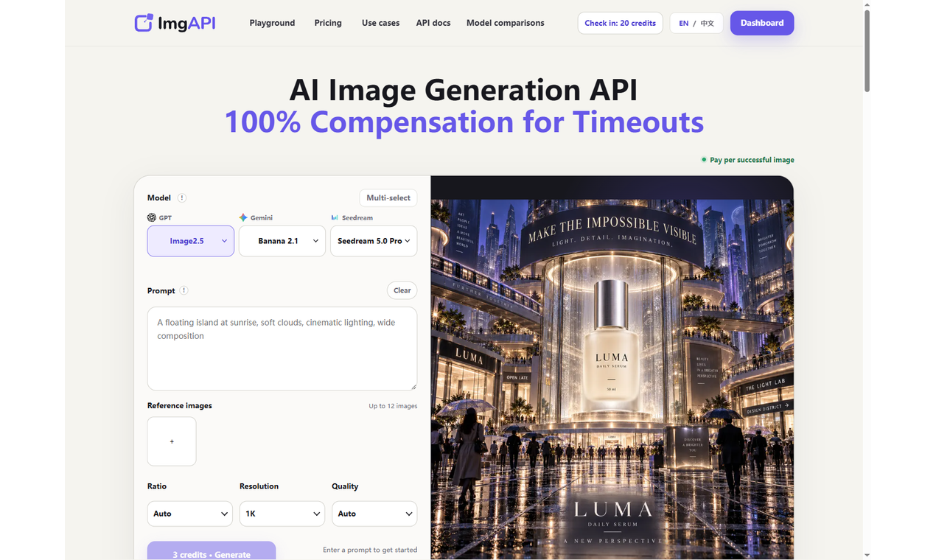The height and width of the screenshot is (560, 936).
Task: Open Model comparisons in the navbar
Action: pyautogui.click(x=506, y=23)
